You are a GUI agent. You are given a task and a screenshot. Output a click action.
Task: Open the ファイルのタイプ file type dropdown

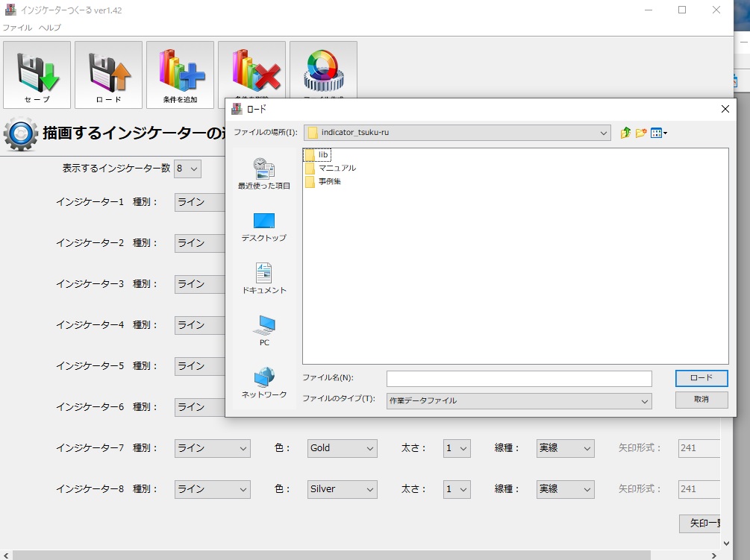[645, 400]
